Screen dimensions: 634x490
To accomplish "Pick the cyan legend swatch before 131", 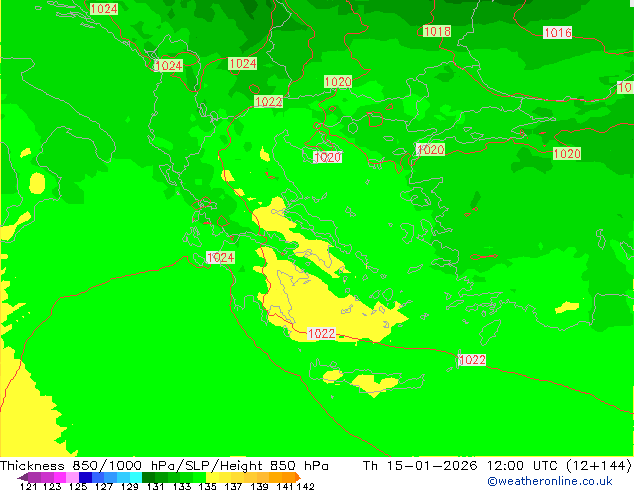I will (136, 477).
